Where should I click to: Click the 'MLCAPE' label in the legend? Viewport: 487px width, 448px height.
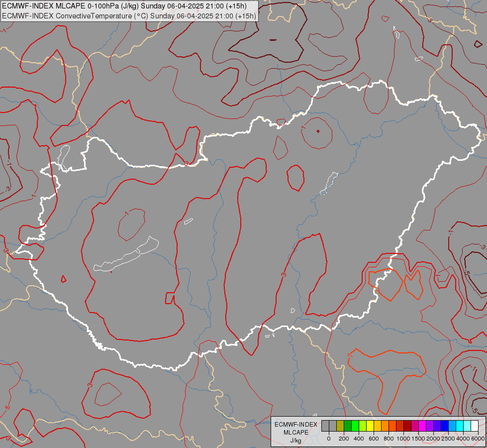[x=296, y=433]
